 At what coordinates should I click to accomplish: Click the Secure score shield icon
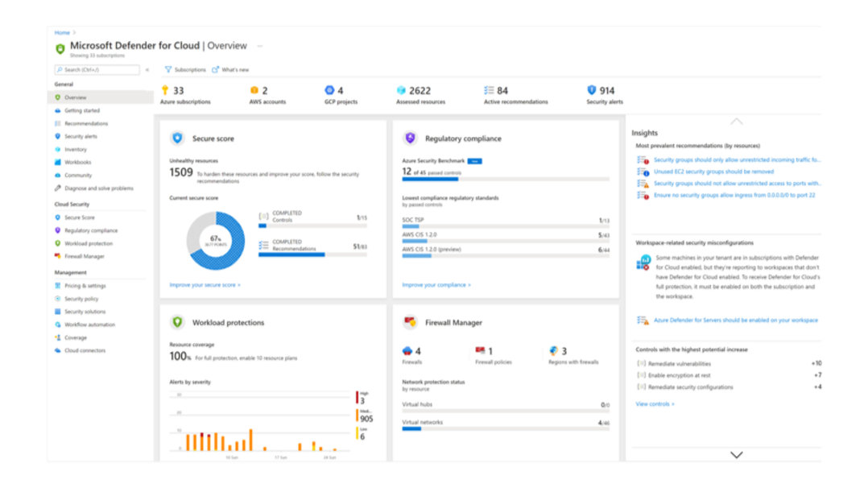[179, 138]
